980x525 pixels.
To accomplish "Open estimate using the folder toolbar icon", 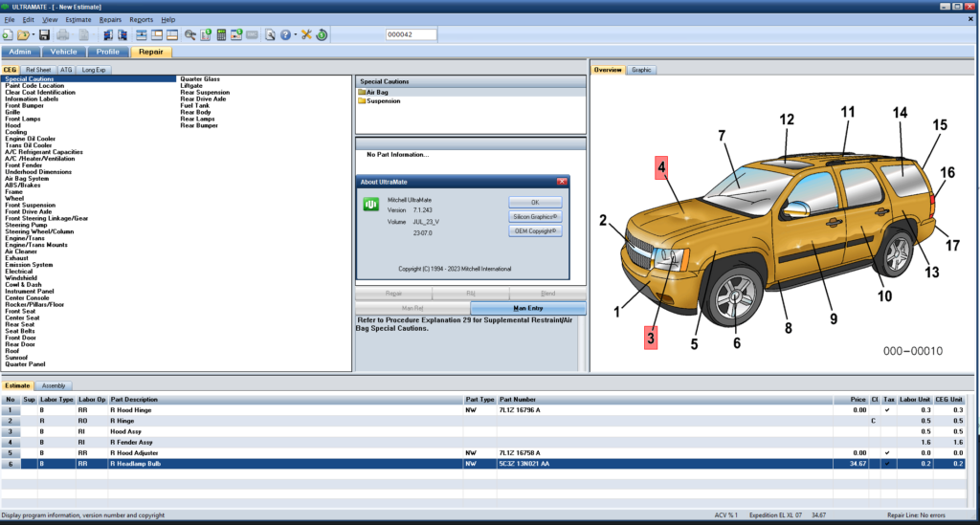I will pyautogui.click(x=23, y=35).
